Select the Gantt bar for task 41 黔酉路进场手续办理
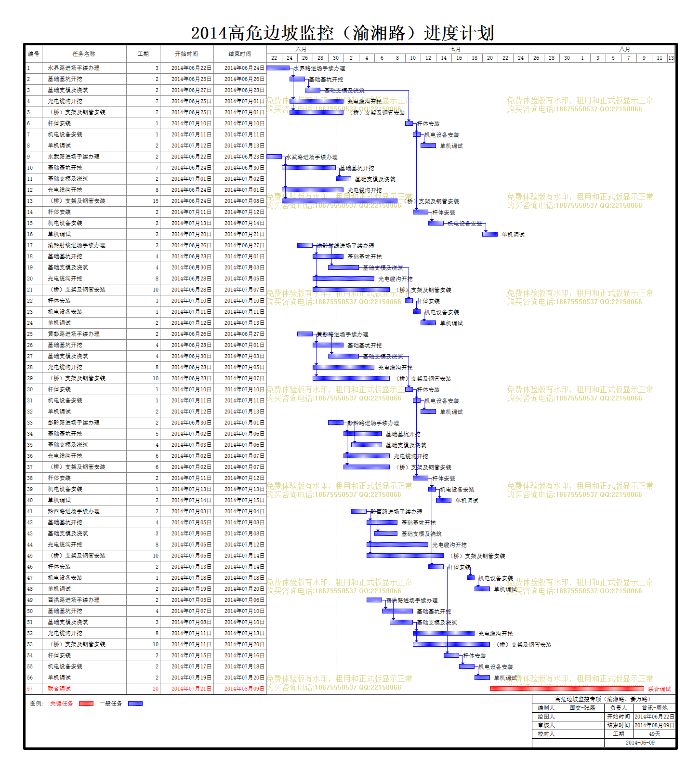The image size is (700, 772). pos(359,511)
